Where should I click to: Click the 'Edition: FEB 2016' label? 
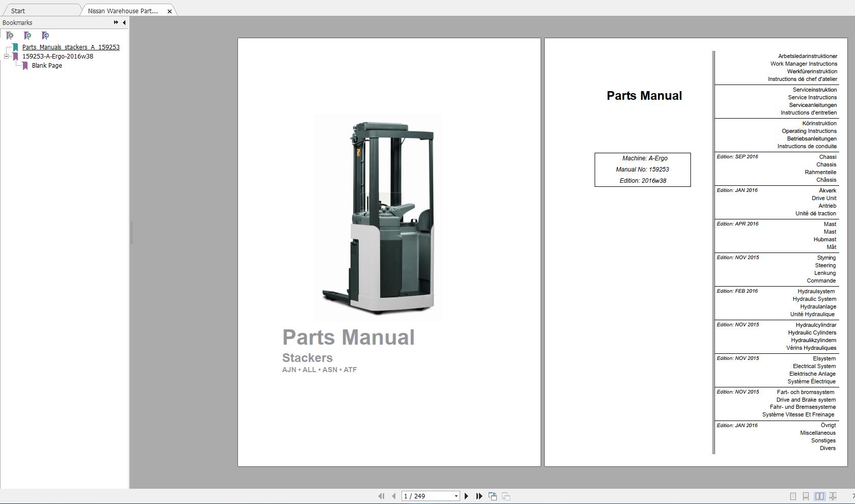point(737,291)
